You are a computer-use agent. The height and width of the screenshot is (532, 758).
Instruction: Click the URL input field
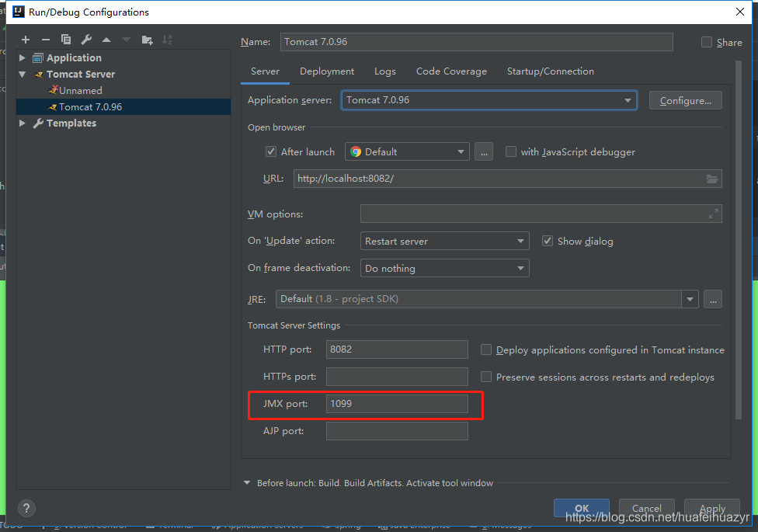508,179
